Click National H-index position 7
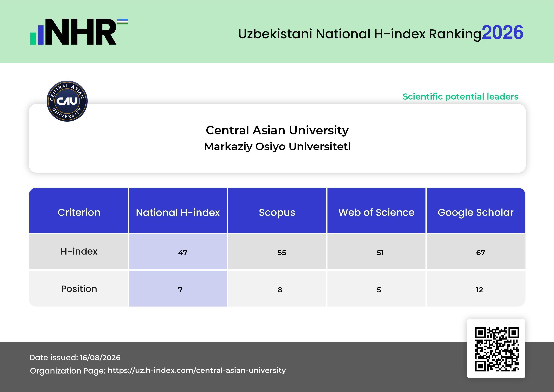 tap(180, 290)
